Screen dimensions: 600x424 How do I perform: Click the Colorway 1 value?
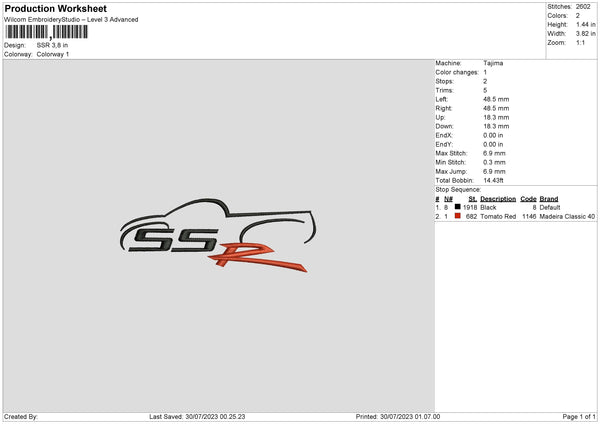click(53, 54)
